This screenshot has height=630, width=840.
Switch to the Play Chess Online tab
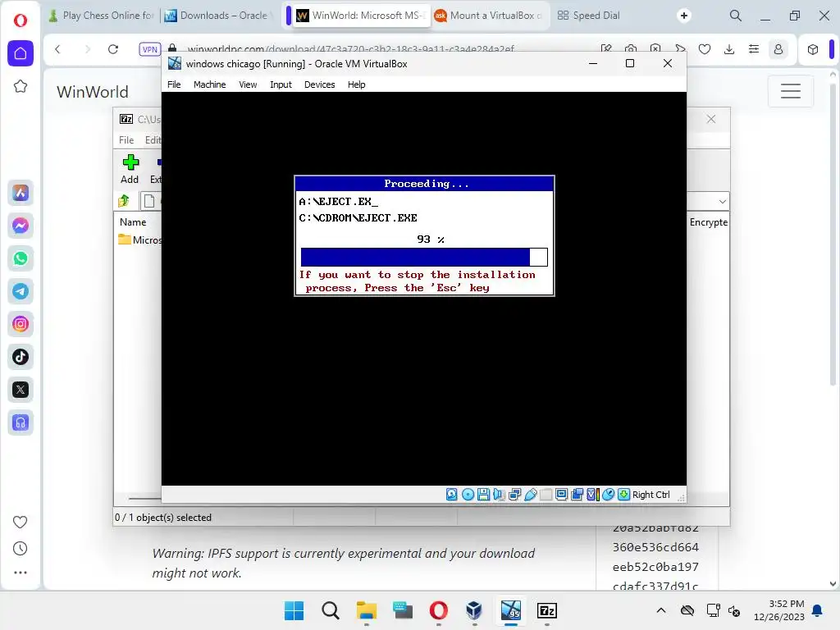(102, 16)
